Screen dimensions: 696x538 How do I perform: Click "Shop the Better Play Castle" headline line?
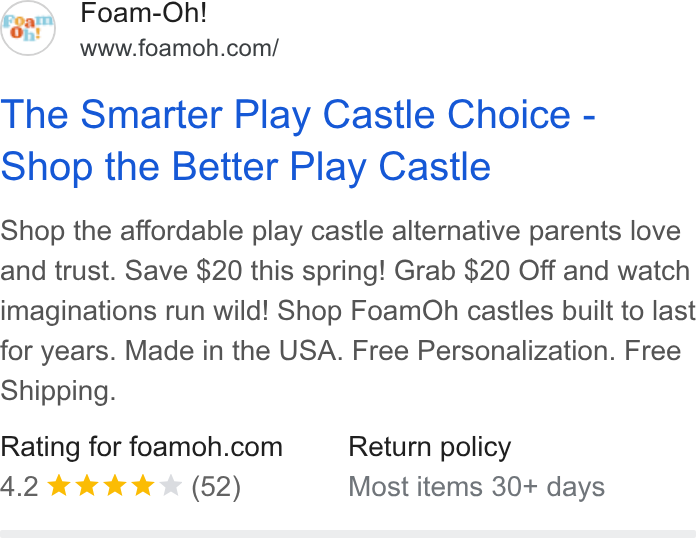pos(245,167)
